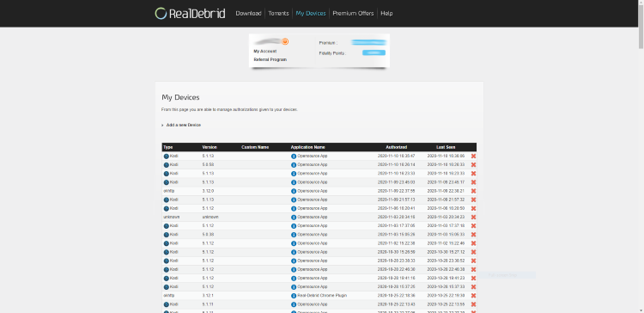
Task: Click the Version column header
Action: pyautogui.click(x=210, y=147)
